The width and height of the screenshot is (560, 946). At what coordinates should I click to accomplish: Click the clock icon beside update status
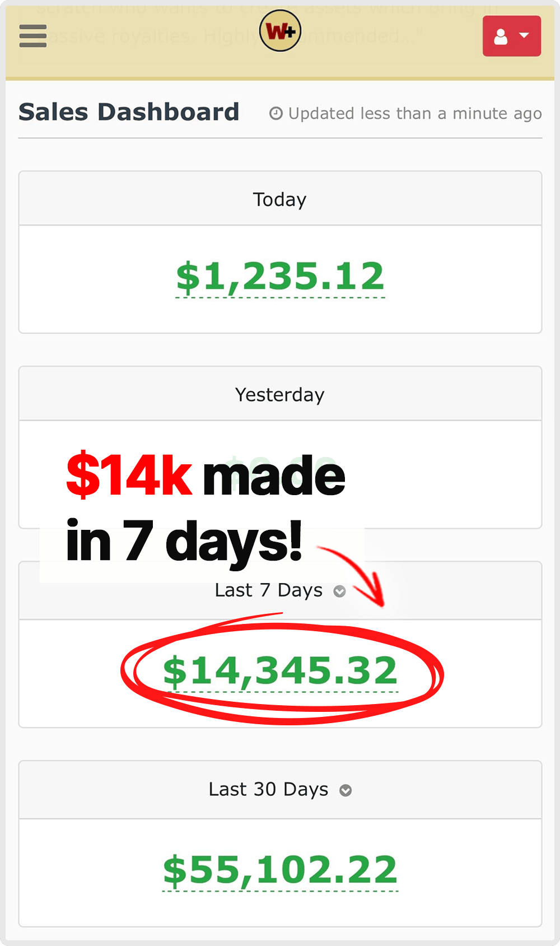(276, 114)
